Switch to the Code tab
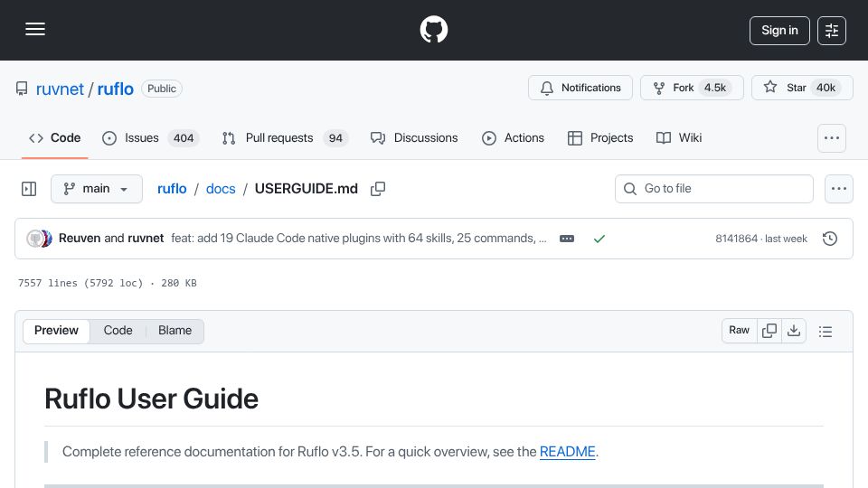868x488 pixels. [x=55, y=137]
